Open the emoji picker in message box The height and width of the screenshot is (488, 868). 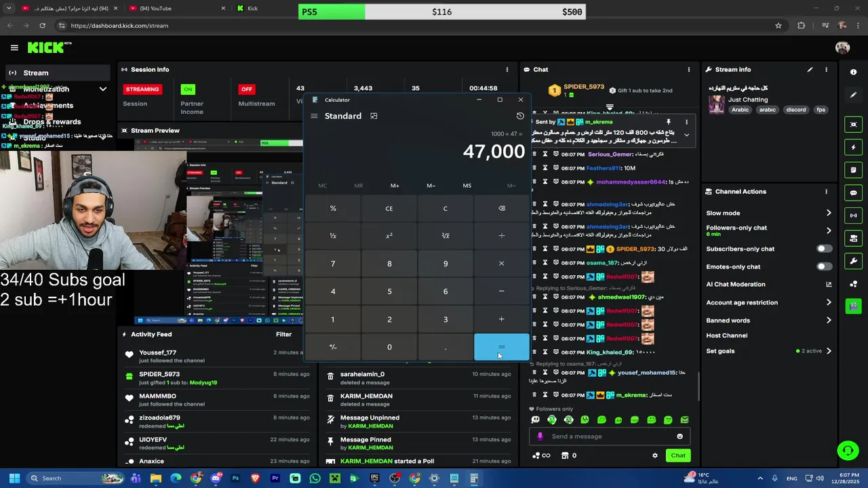(x=679, y=436)
